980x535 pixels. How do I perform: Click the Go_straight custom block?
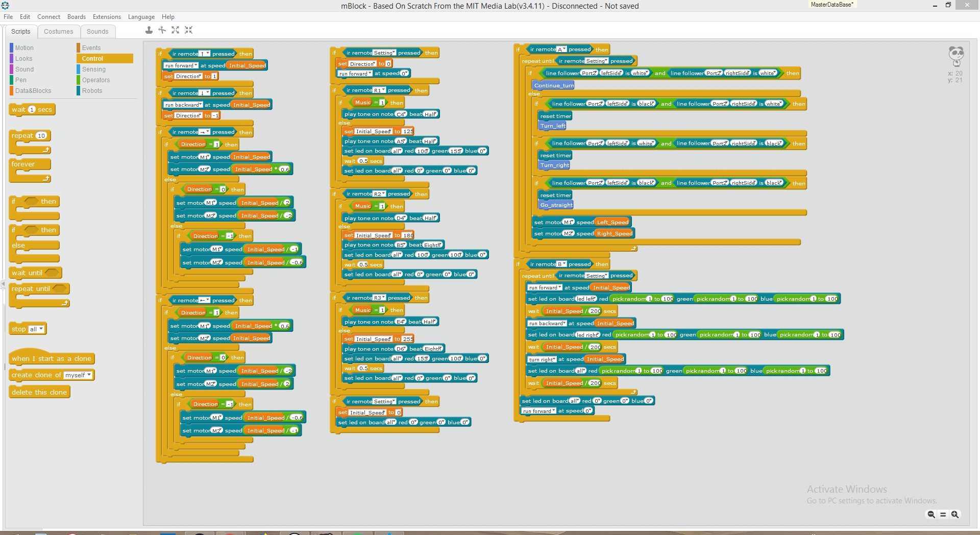coord(556,205)
